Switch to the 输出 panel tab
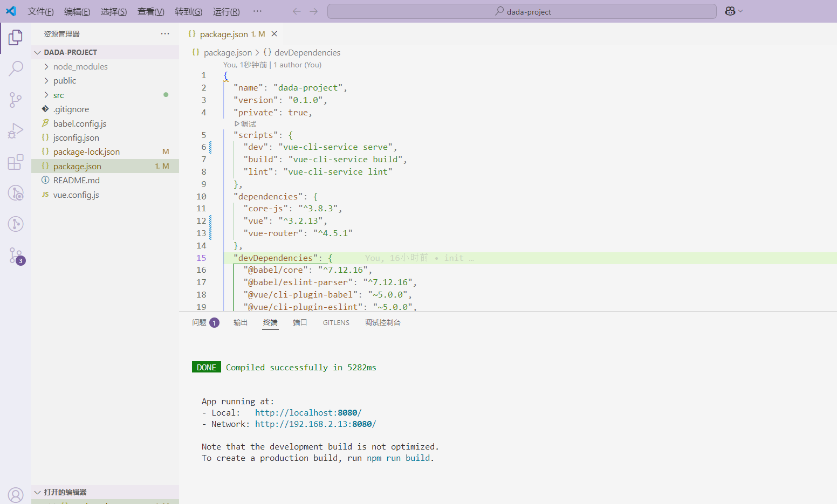 click(x=241, y=322)
